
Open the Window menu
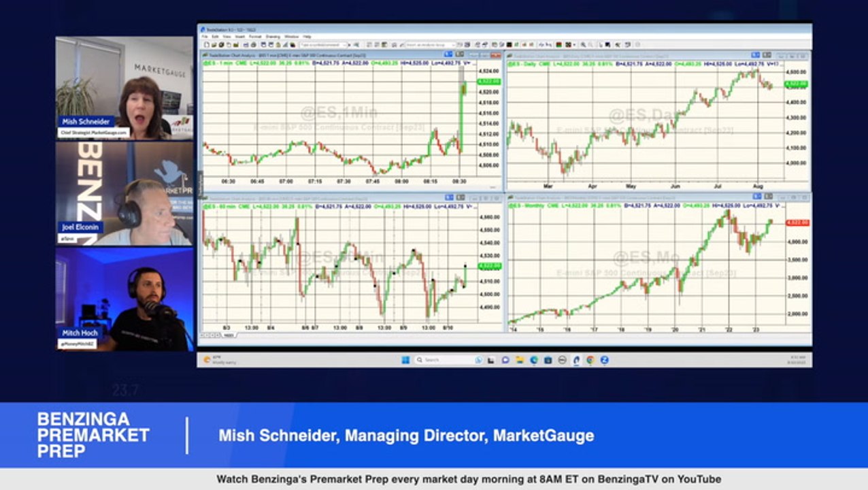coord(292,36)
